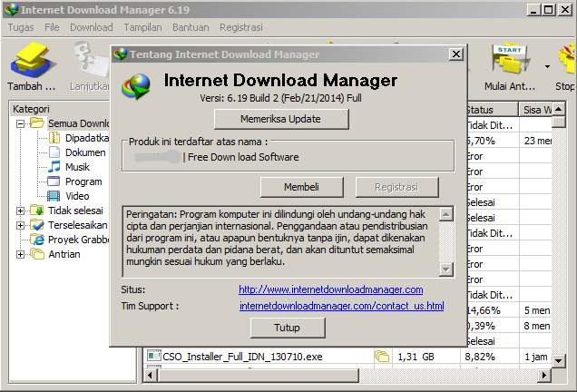577x392 pixels.
Task: Click the Status column header
Action: pyautogui.click(x=492, y=110)
